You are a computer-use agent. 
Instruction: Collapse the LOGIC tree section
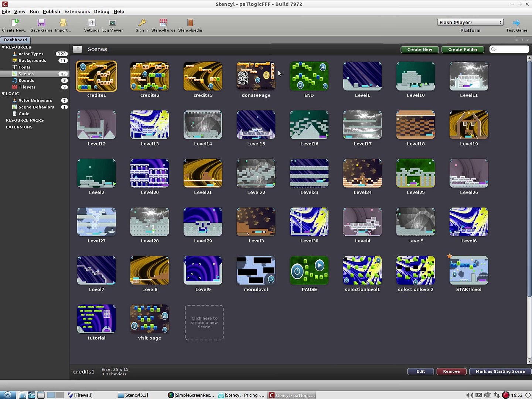(x=3, y=94)
